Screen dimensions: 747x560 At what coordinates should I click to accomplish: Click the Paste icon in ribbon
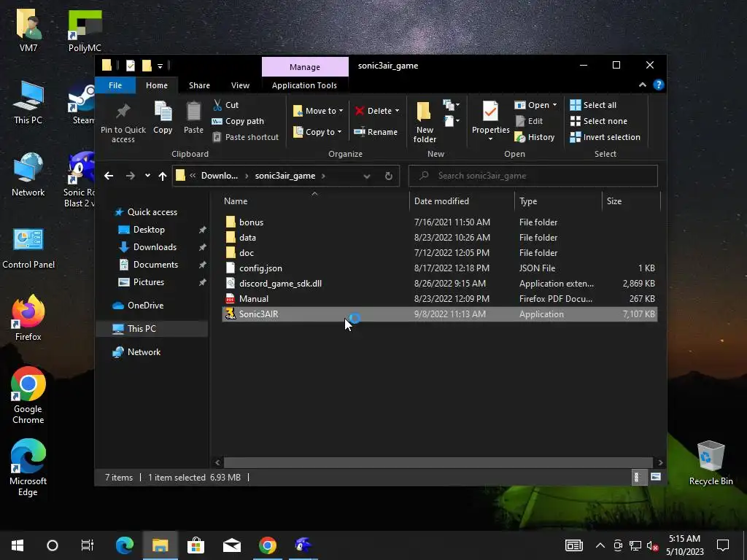(193, 117)
